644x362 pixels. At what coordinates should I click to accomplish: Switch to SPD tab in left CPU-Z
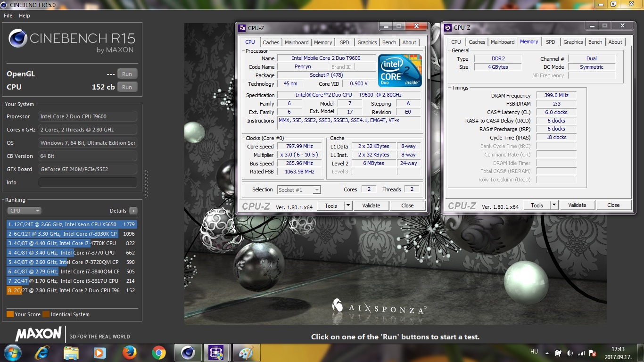(x=345, y=42)
